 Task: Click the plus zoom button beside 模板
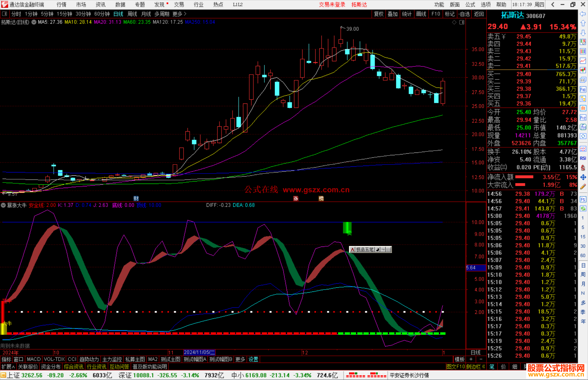pyautogui.click(x=471, y=359)
